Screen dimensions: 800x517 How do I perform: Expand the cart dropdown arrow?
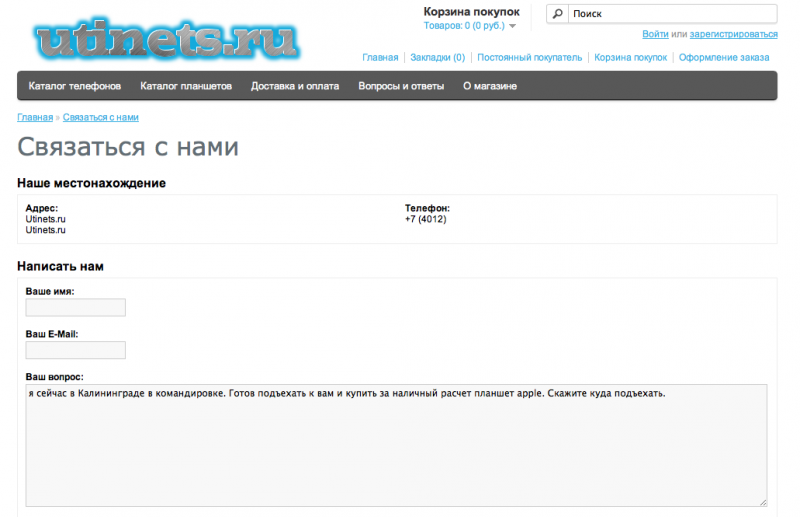512,26
